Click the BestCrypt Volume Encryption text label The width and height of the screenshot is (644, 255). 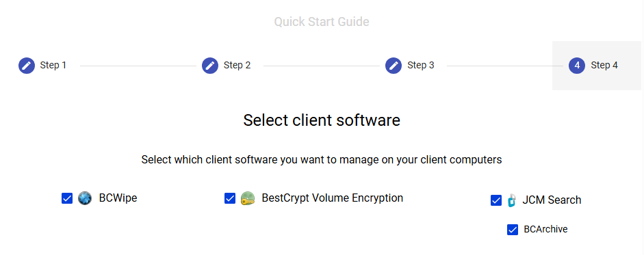pos(333,198)
